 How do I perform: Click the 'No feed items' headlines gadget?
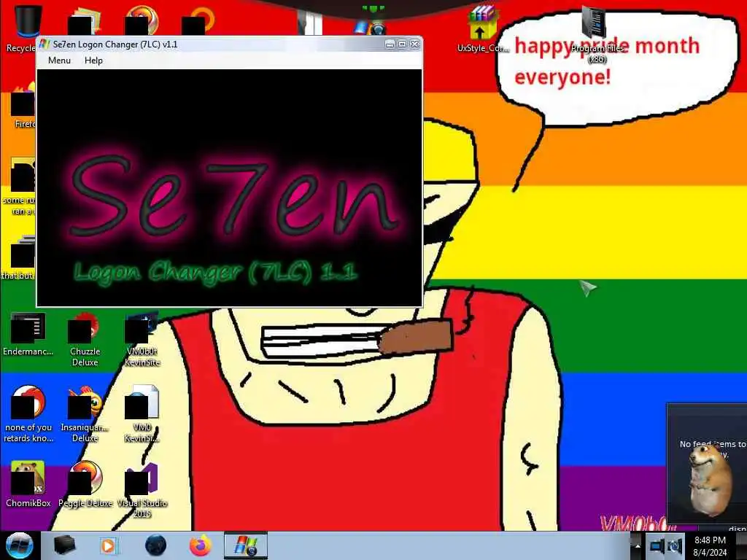click(707, 464)
